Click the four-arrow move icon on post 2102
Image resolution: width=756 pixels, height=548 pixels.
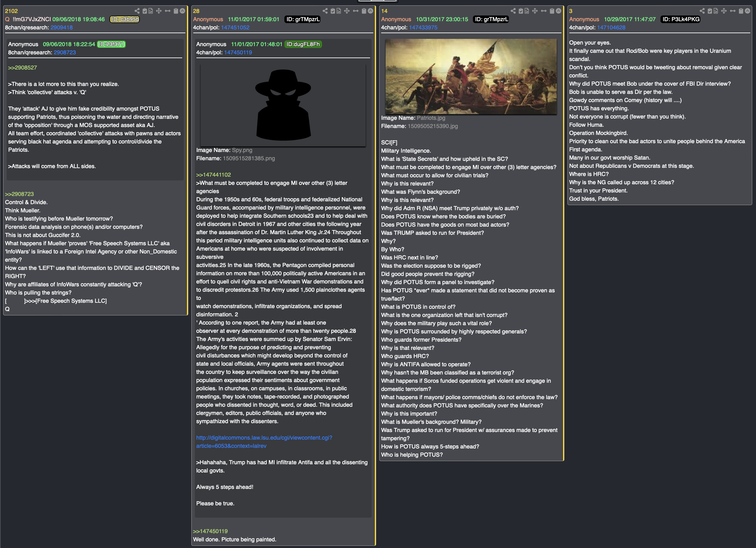click(159, 11)
